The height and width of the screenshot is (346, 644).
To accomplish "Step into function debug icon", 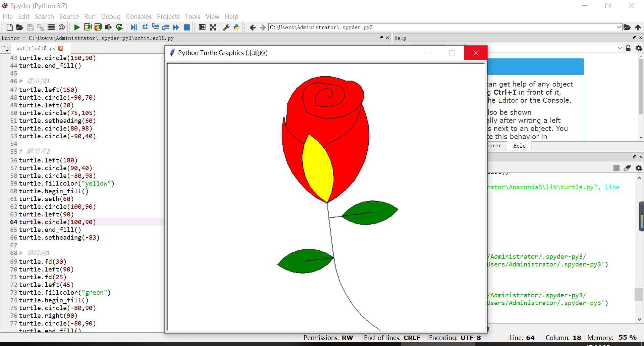I will [155, 27].
